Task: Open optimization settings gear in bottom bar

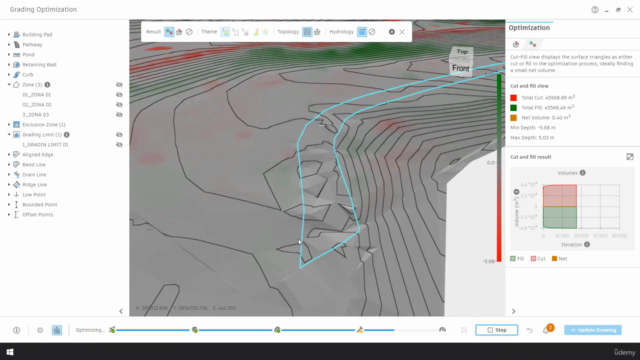Action: tap(40, 330)
